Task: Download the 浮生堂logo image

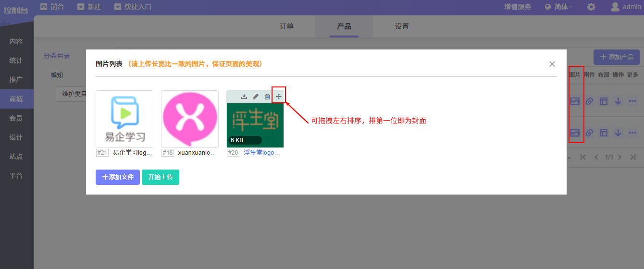Action: point(244,97)
